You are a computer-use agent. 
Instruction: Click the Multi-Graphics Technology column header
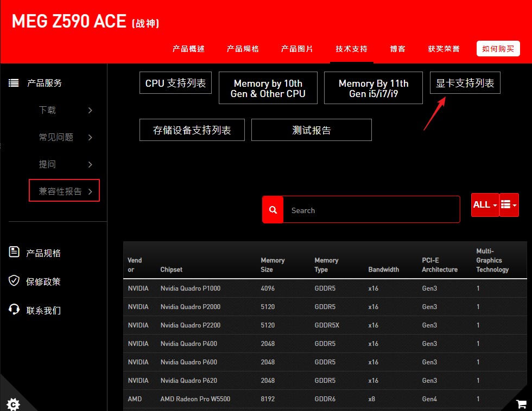coord(492,260)
